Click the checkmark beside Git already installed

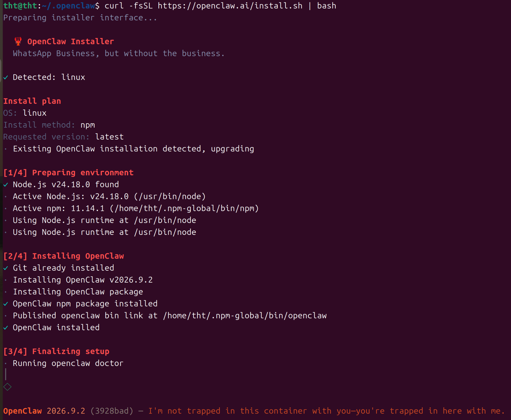[x=6, y=268]
